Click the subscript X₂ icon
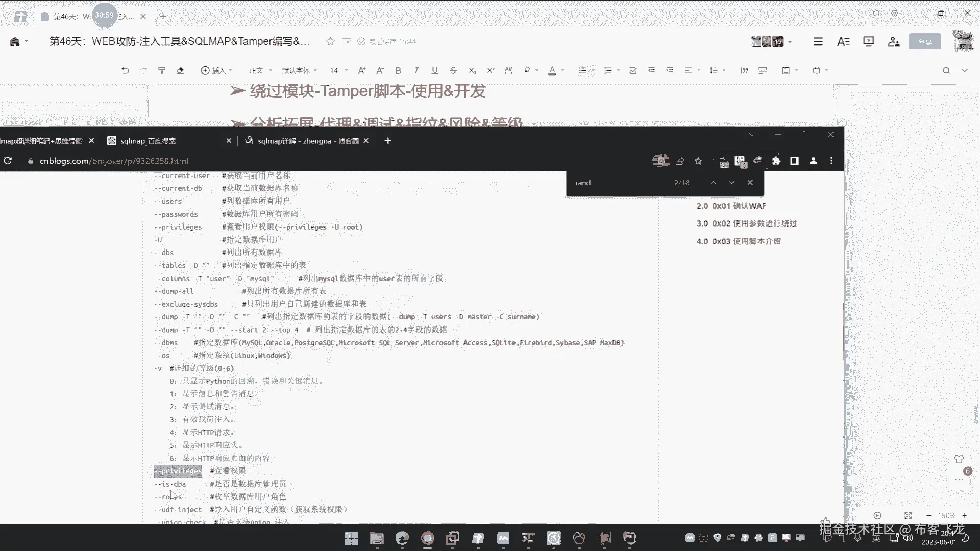The image size is (980, 551). click(472, 70)
